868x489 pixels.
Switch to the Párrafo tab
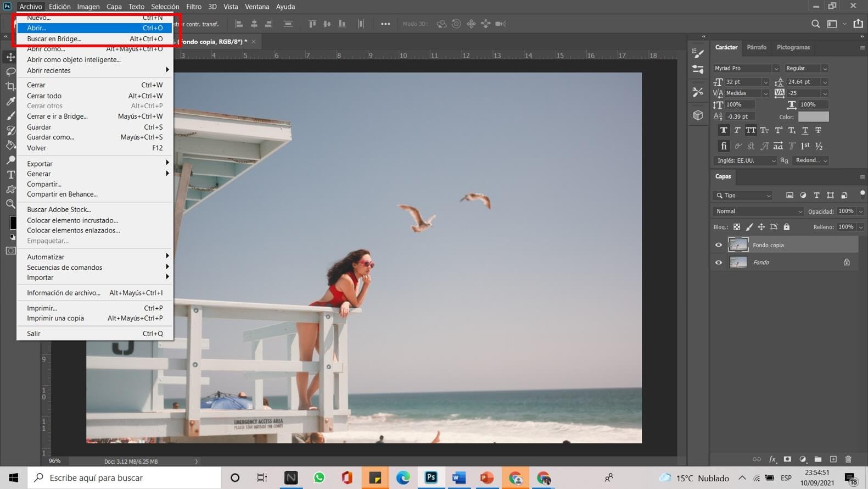[x=757, y=47]
